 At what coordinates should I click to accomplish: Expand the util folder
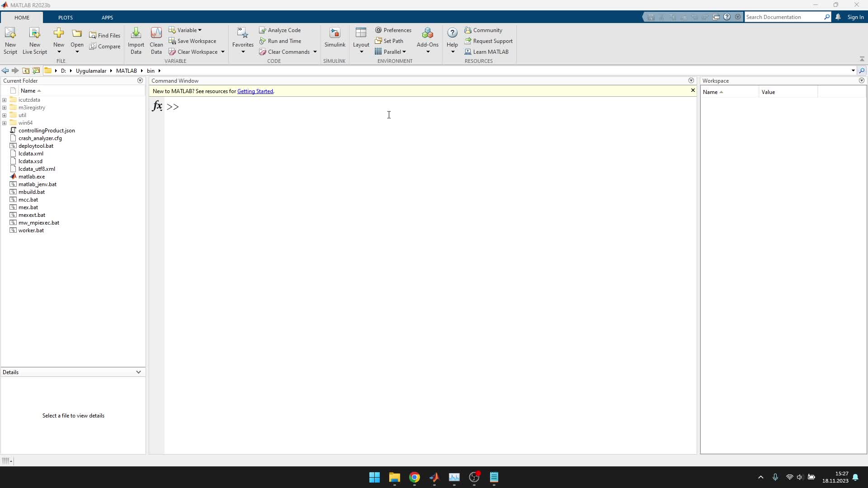[4, 115]
